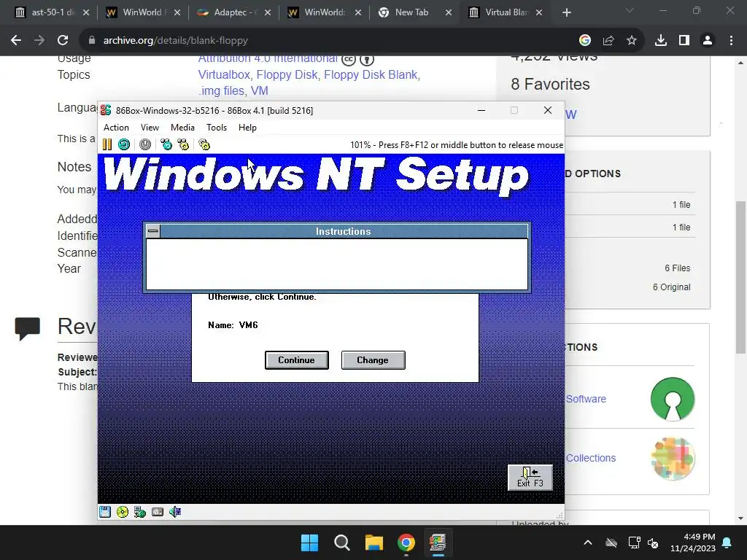Click the CD-ROM drive status bar icon
Image resolution: width=747 pixels, height=560 pixels.
(x=123, y=512)
